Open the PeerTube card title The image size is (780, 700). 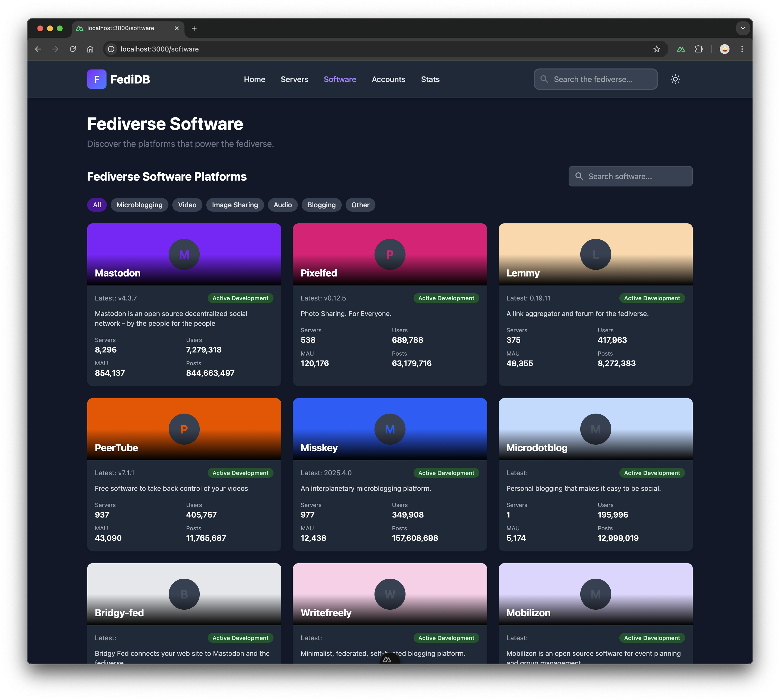pyautogui.click(x=116, y=448)
